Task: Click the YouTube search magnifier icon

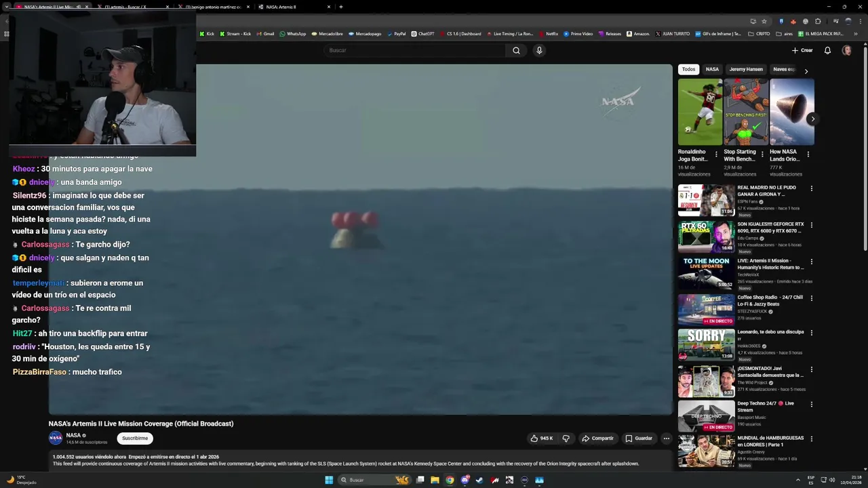Action: [516, 50]
